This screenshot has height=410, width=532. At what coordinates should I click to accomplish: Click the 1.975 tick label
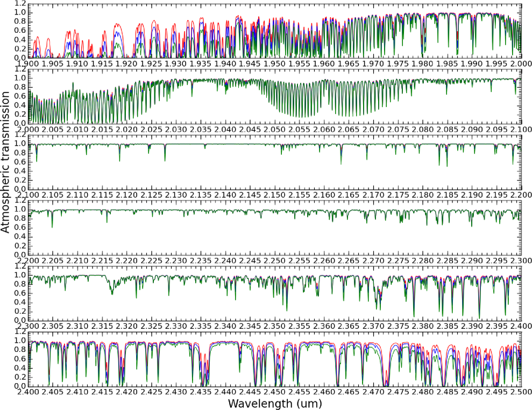click(x=398, y=63)
